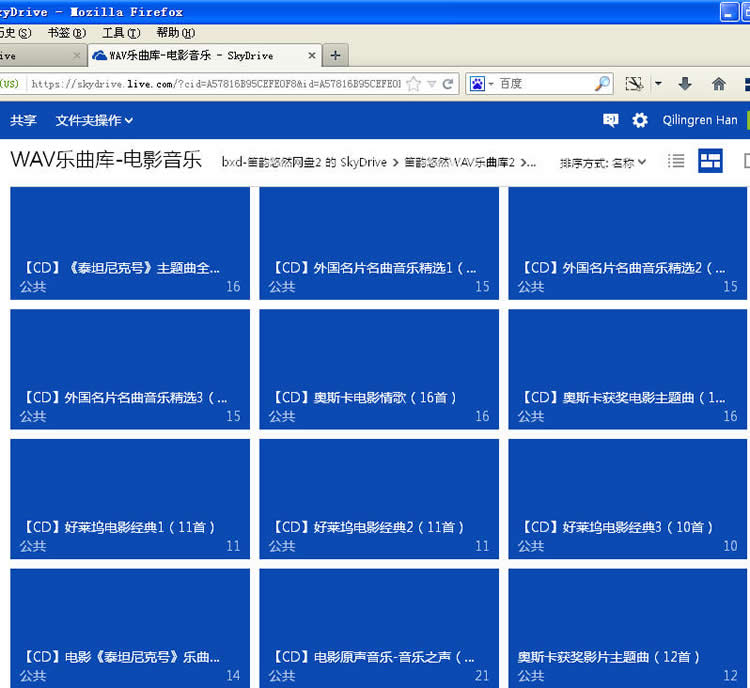Open Firefox downloads arrow icon

[685, 84]
